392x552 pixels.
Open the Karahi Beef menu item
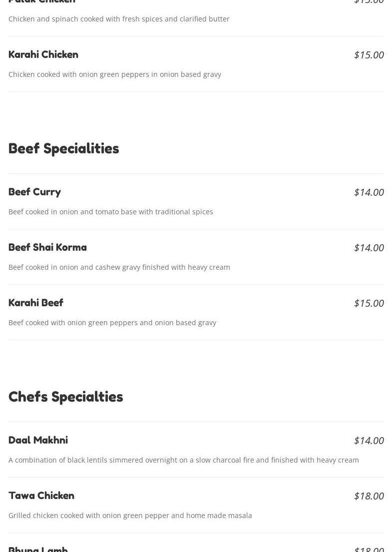pyautogui.click(x=36, y=303)
